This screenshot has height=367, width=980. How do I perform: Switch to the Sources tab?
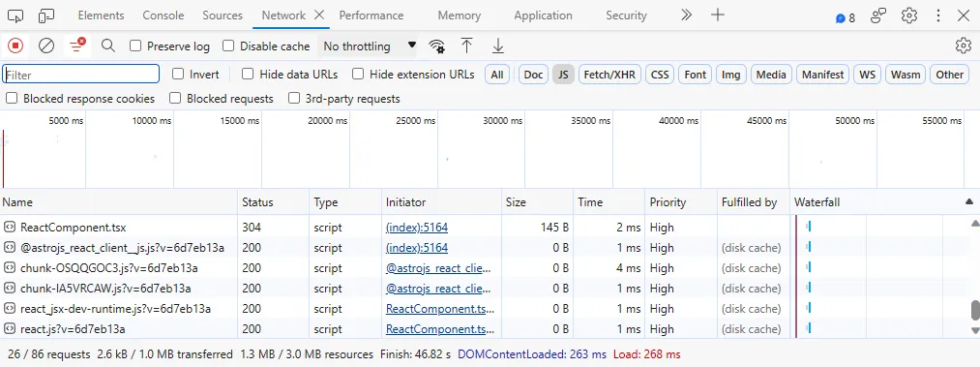coord(223,15)
